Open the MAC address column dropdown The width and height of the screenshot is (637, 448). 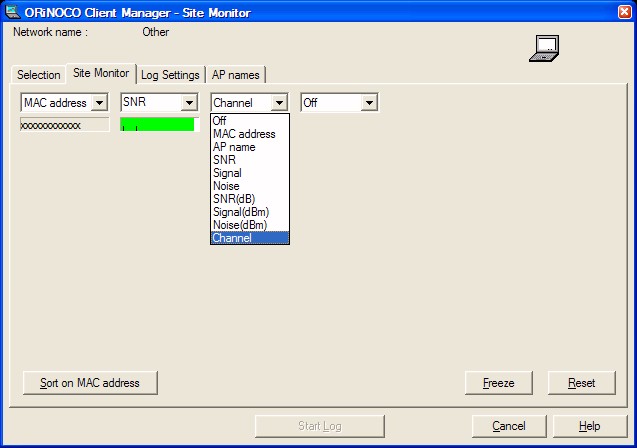pos(98,103)
